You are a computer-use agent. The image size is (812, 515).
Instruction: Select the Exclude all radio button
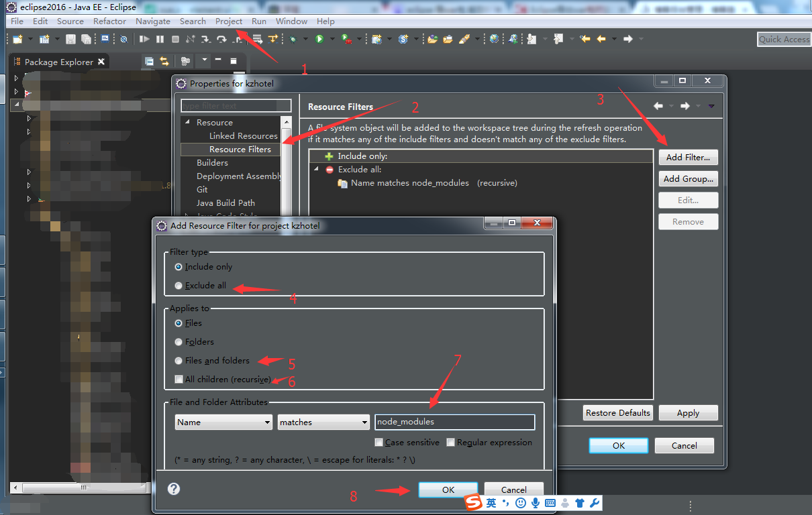(x=178, y=286)
